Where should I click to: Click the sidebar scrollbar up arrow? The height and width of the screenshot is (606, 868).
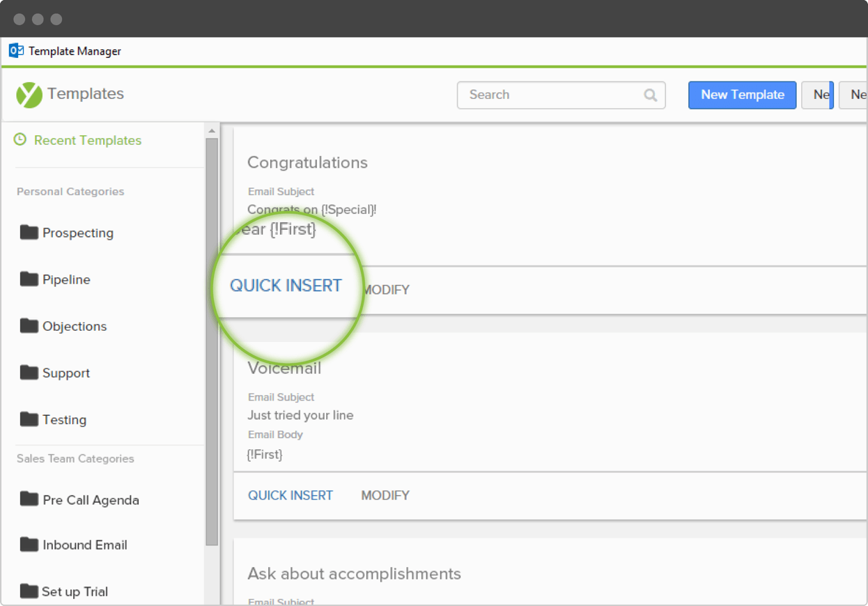click(212, 131)
